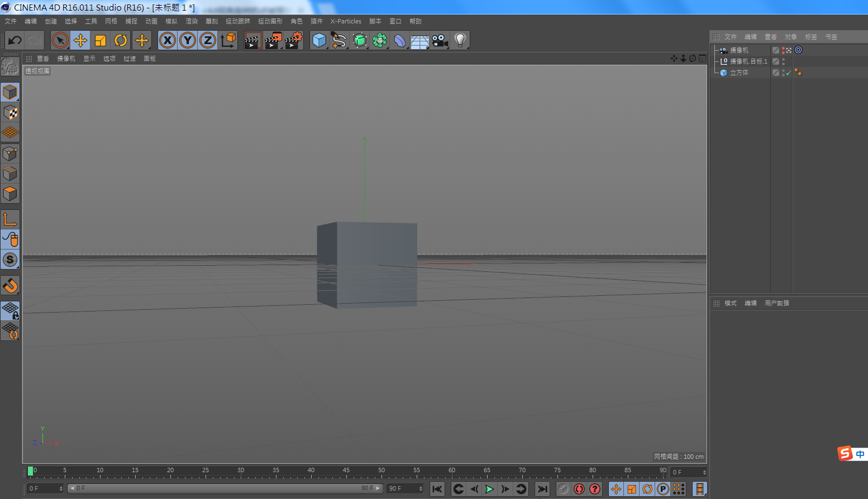Viewport: 868px width, 499px height.
Task: Click the orange spheres tag on 立方体
Action: pos(798,73)
